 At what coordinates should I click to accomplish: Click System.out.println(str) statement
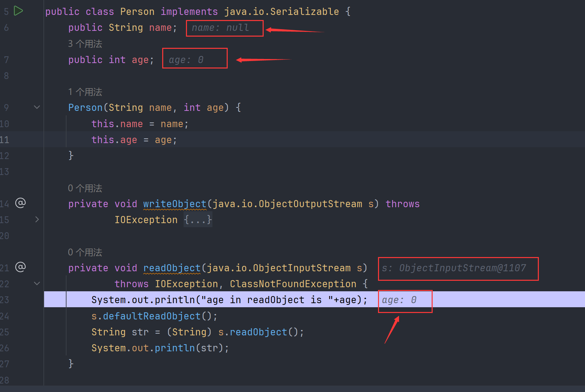point(160,348)
